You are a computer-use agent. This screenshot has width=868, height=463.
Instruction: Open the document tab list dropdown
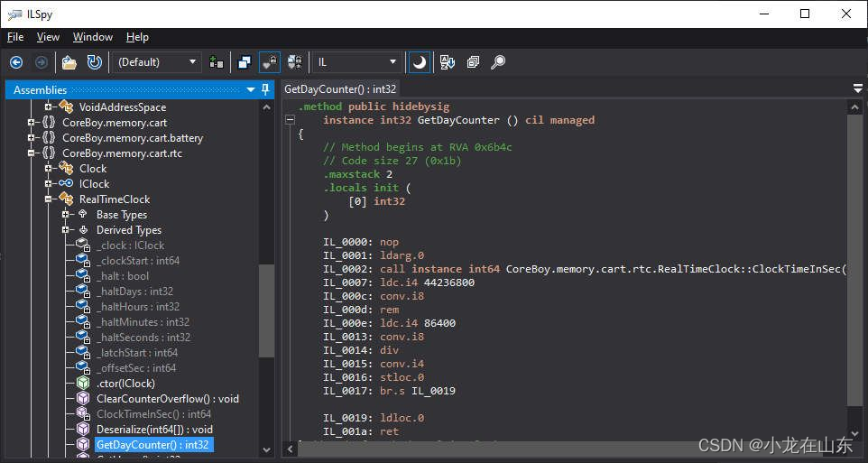857,88
